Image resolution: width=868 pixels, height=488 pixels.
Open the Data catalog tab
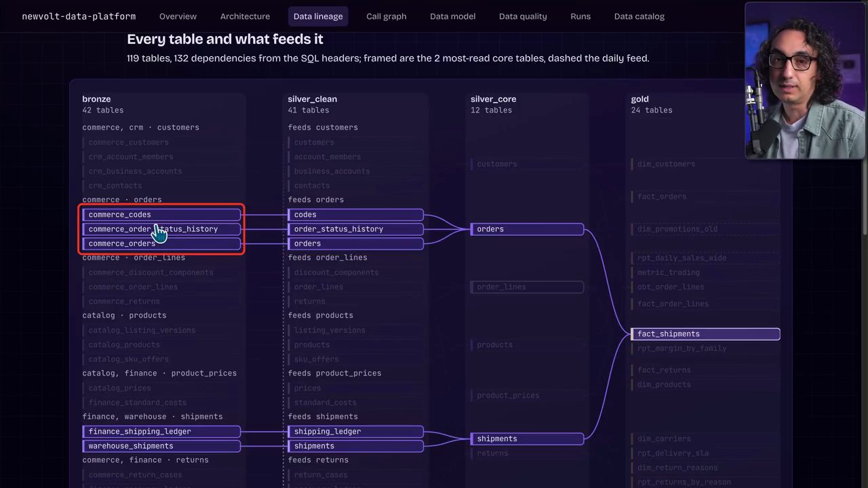(x=639, y=16)
